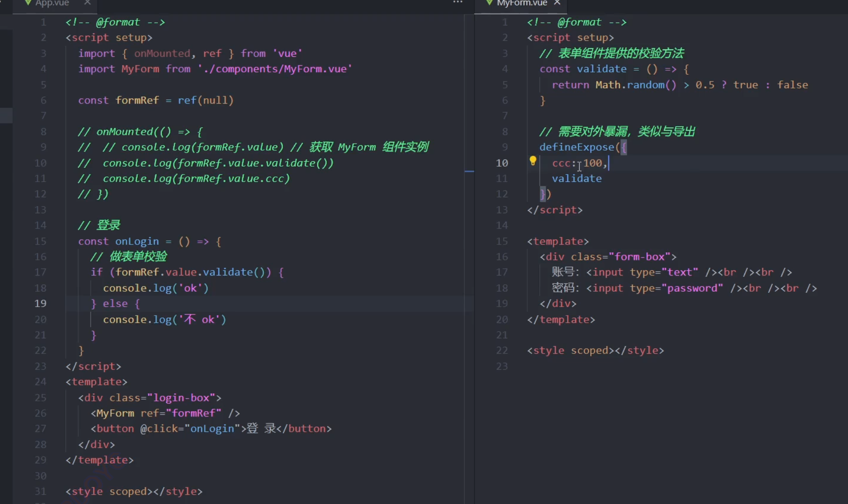
Task: Click commented 'console.log(formRef.value.validate())' line
Action: coord(218,163)
